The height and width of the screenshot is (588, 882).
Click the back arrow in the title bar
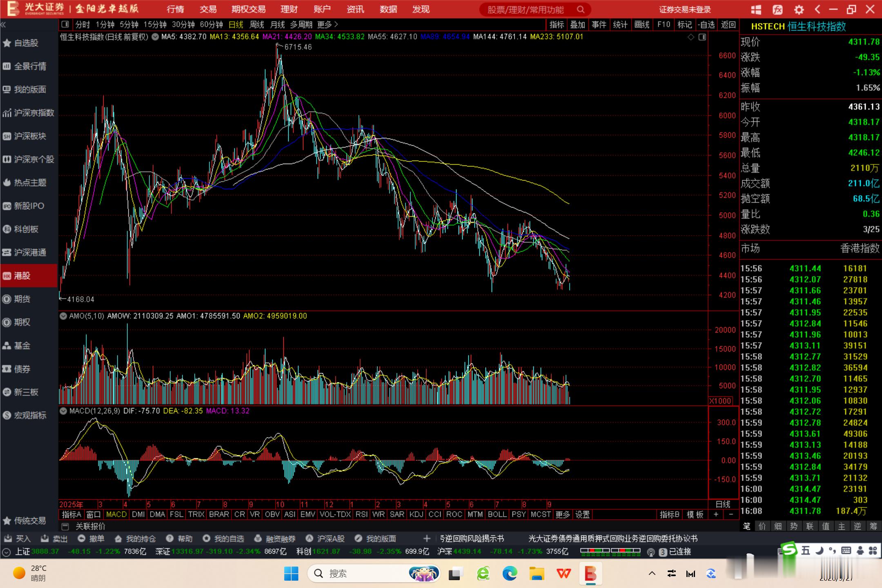817,9
